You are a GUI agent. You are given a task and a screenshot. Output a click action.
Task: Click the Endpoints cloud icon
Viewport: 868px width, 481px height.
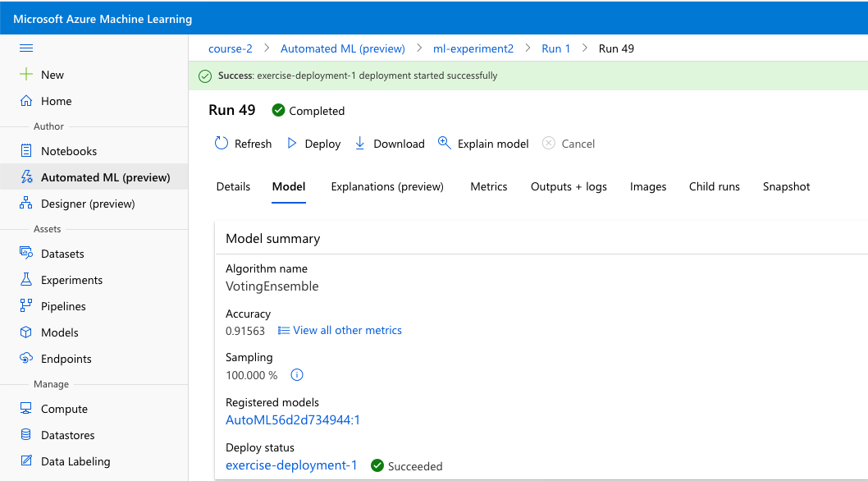pos(26,358)
